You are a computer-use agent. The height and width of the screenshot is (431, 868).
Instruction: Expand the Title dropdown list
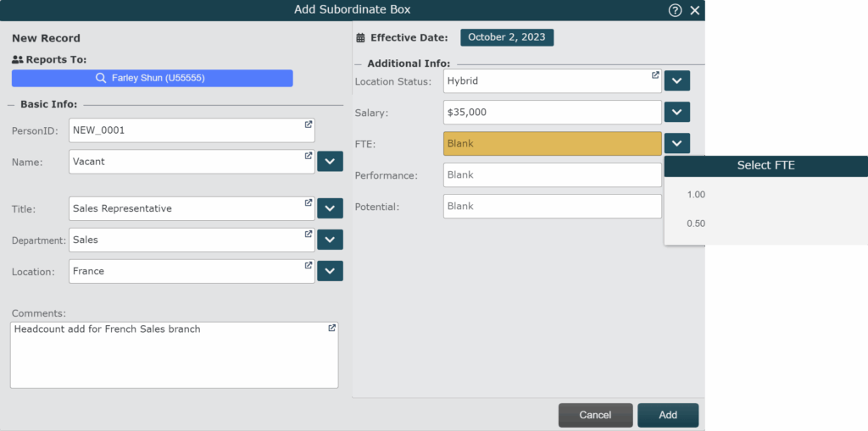point(330,208)
